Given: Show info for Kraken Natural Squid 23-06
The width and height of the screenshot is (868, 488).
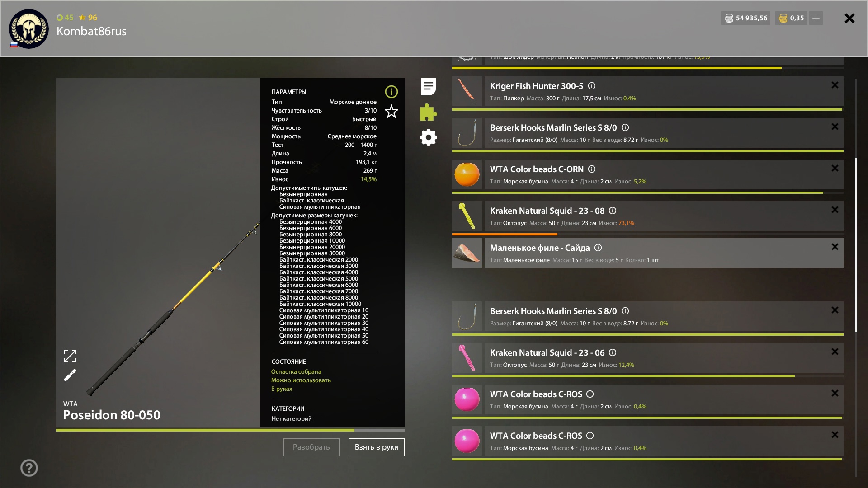Looking at the screenshot, I should click(x=613, y=352).
